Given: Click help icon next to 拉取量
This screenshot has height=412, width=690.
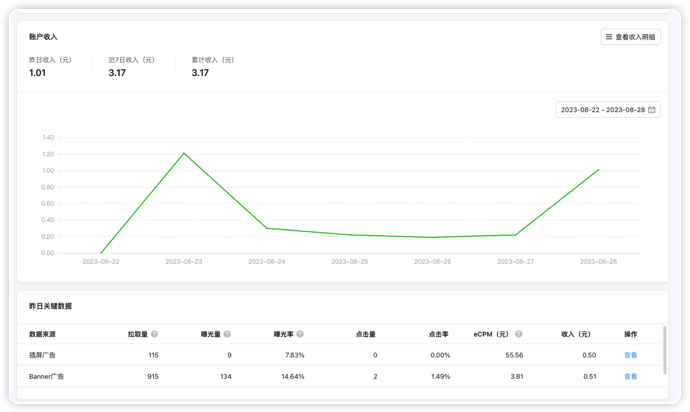Looking at the screenshot, I should click(154, 334).
